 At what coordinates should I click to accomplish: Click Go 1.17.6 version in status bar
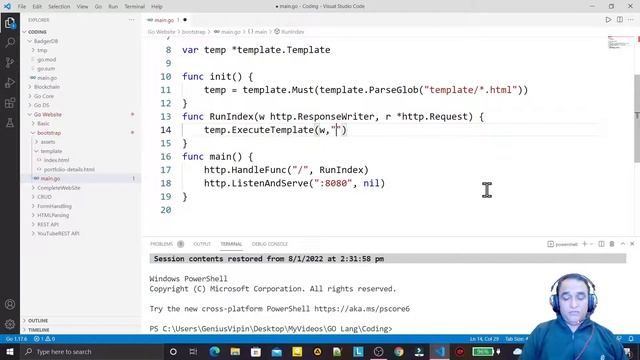(x=16, y=339)
